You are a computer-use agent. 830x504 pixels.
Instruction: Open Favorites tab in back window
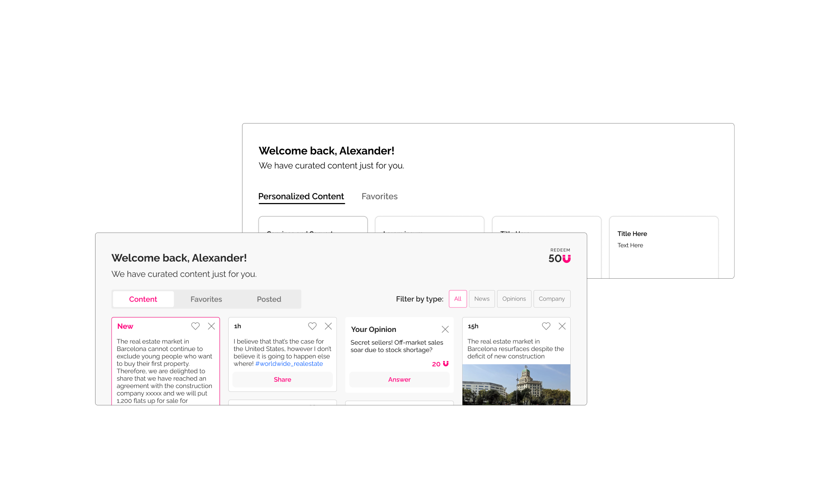tap(379, 197)
